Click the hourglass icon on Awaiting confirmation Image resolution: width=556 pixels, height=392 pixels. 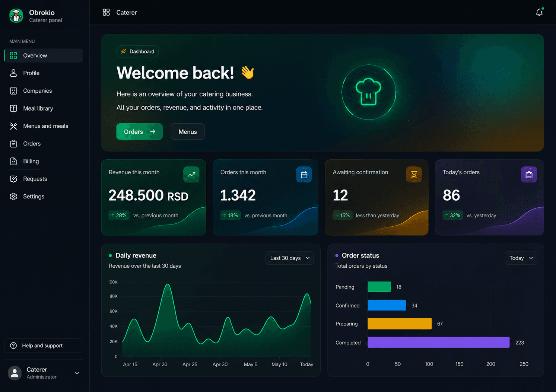coord(414,175)
